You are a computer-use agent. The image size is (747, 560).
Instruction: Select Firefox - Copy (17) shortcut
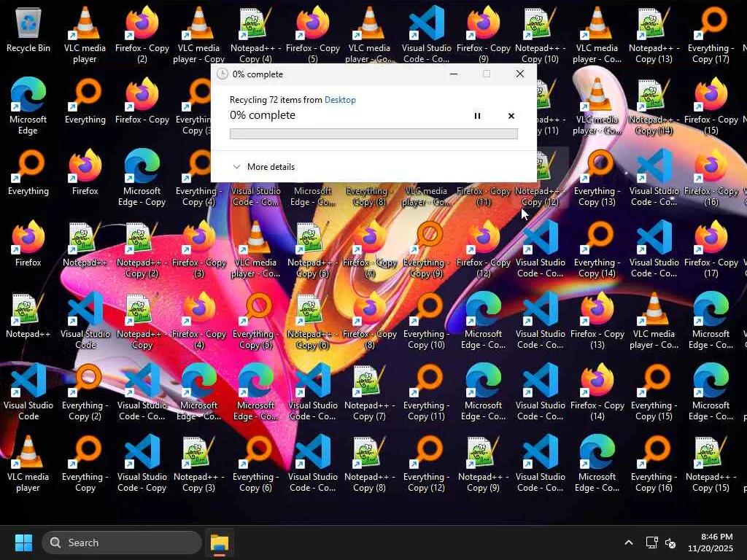tap(711, 250)
